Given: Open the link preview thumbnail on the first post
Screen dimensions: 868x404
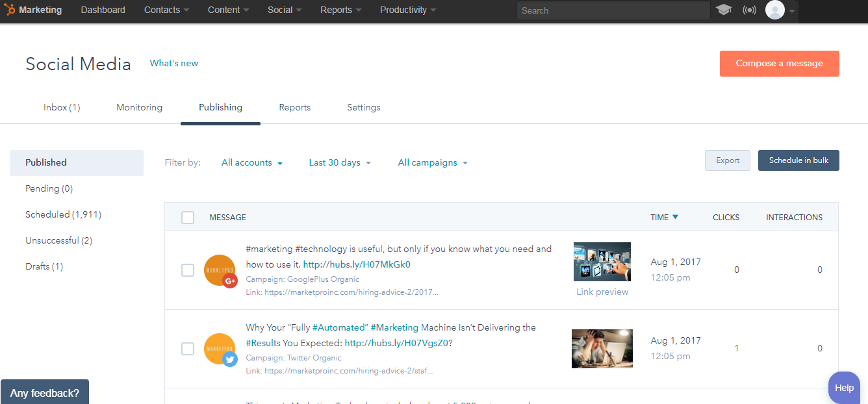Looking at the screenshot, I should click(602, 261).
